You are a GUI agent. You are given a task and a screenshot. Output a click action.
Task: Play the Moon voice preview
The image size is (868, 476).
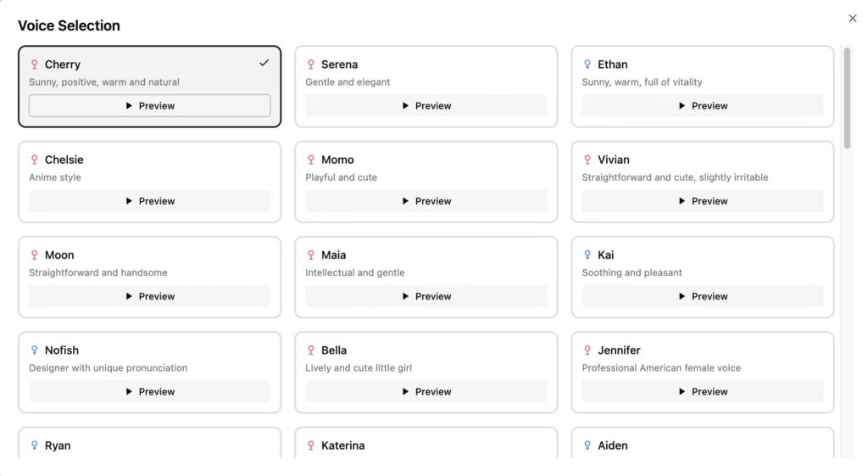(150, 296)
